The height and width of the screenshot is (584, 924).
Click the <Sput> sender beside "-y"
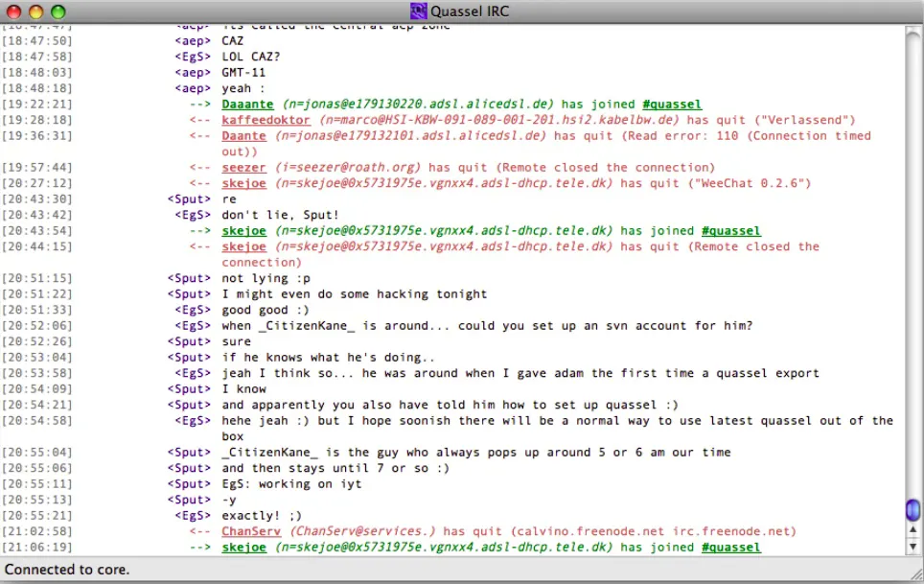coord(189,500)
